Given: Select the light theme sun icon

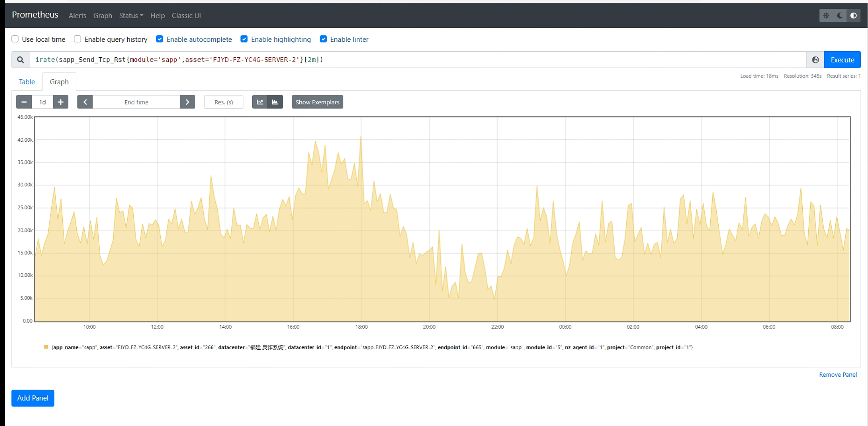Looking at the screenshot, I should [826, 16].
